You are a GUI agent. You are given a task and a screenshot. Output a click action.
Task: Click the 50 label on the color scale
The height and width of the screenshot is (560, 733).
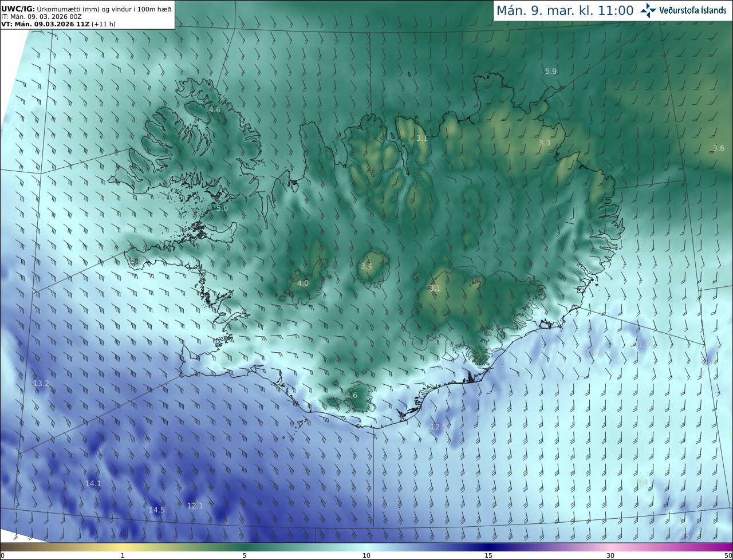click(x=728, y=555)
